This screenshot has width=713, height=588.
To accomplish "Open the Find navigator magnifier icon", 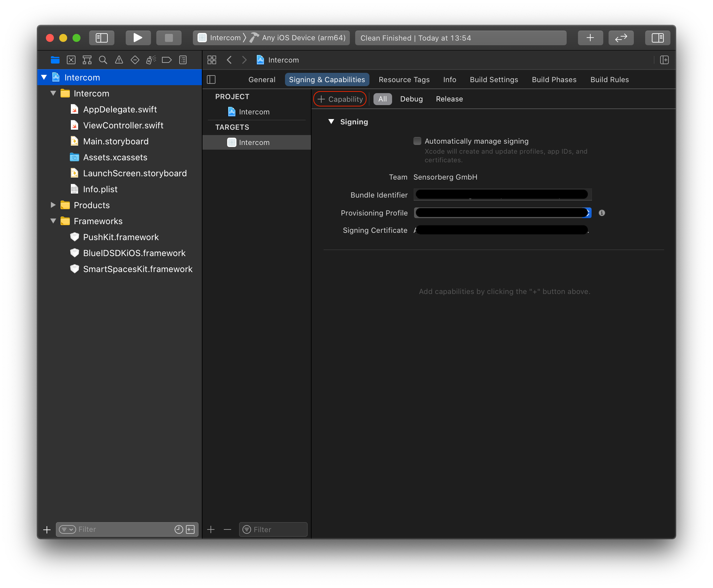I will tap(103, 60).
